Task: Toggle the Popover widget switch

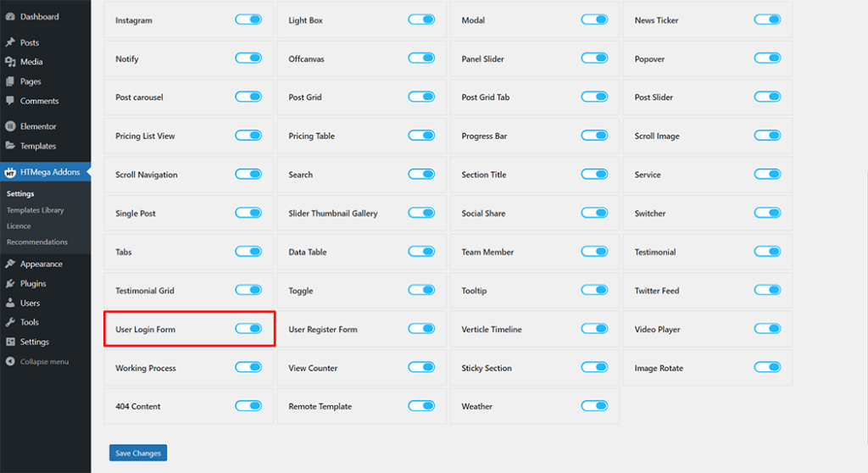Action: (767, 58)
